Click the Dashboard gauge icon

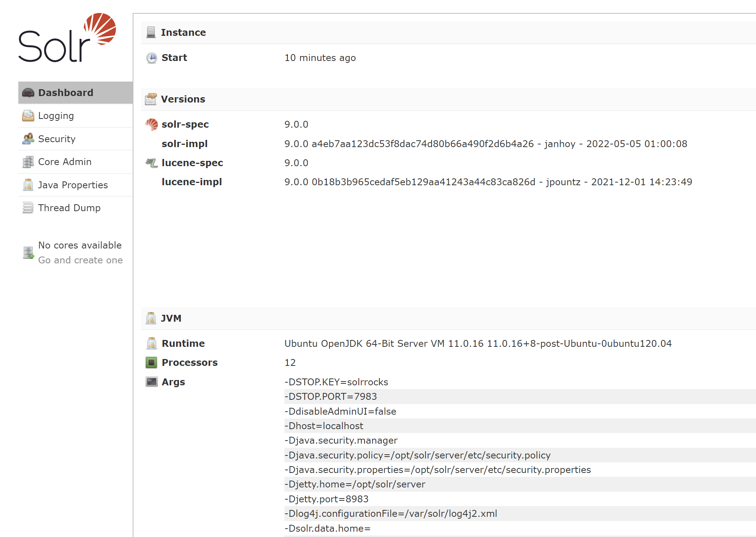point(28,93)
